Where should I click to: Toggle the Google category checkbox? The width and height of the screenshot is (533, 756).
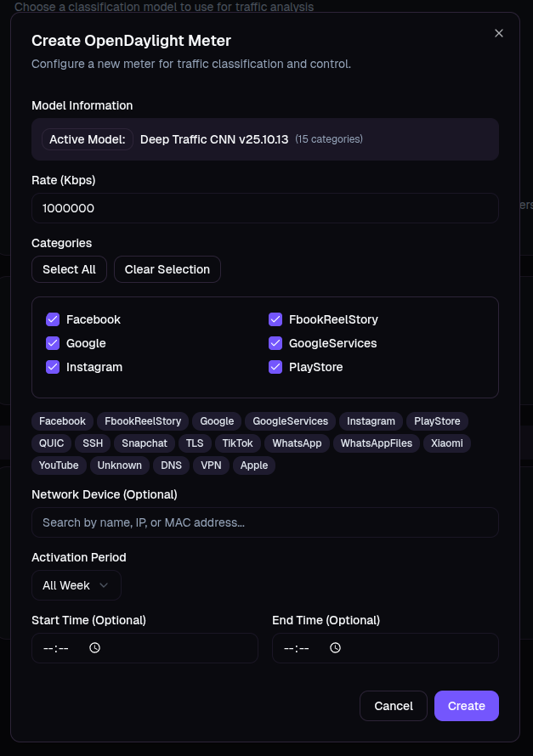53,343
